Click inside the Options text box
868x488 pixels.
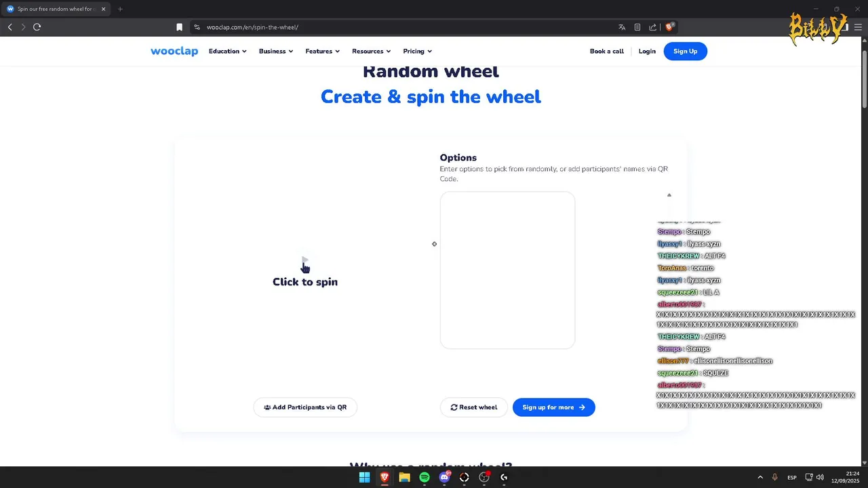[x=507, y=270]
